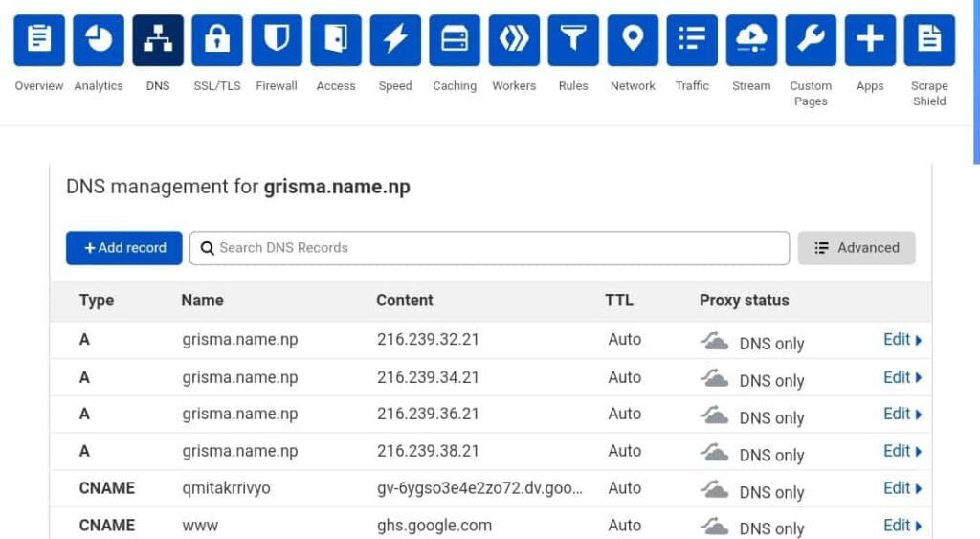Toggle proxy cloud for 216.239.38.21 record

pos(714,453)
